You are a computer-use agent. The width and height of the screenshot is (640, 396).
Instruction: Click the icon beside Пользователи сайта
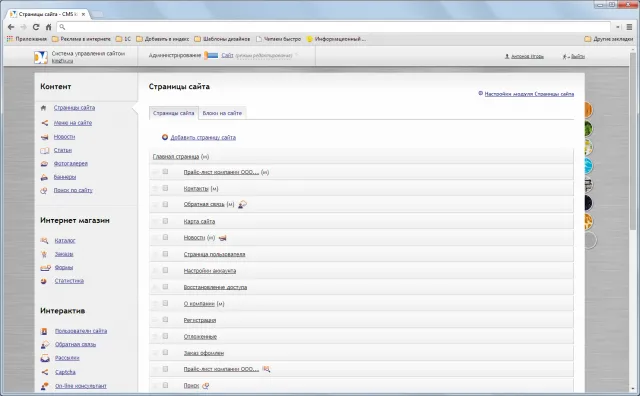click(44, 331)
